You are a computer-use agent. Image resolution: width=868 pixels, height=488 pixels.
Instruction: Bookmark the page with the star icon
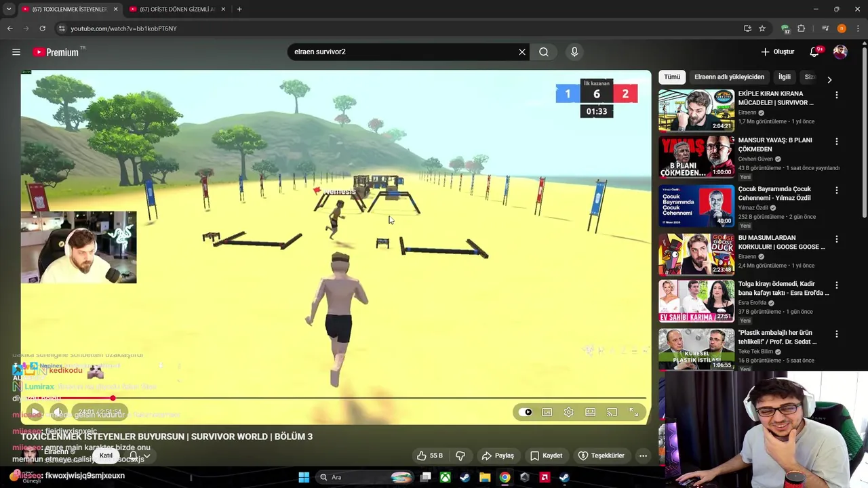(762, 28)
